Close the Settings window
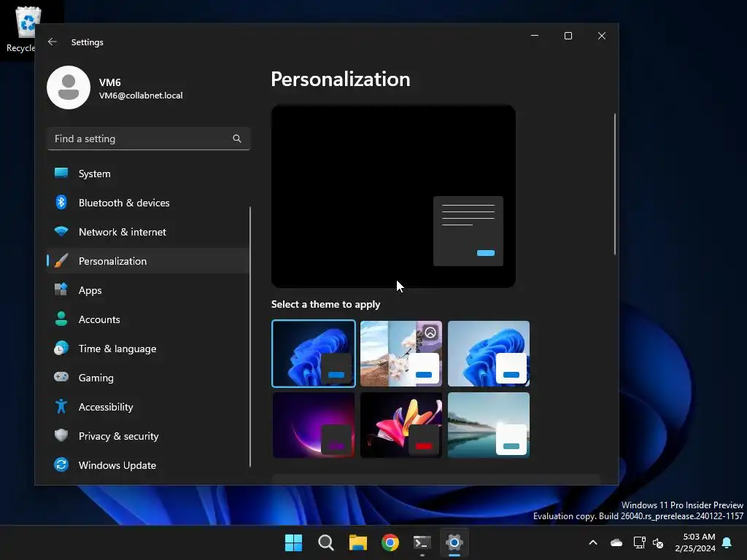The height and width of the screenshot is (560, 747). click(x=602, y=36)
